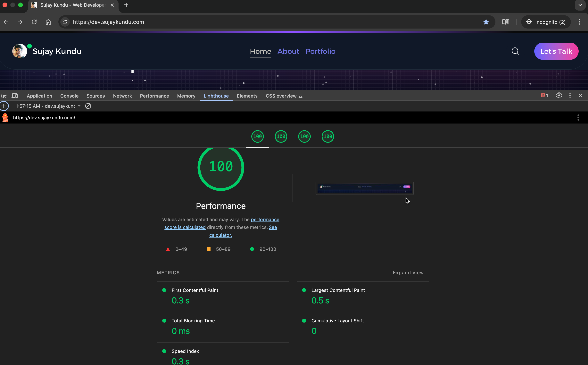The image size is (588, 365).
Task: Switch to the Network tab
Action: point(122,96)
